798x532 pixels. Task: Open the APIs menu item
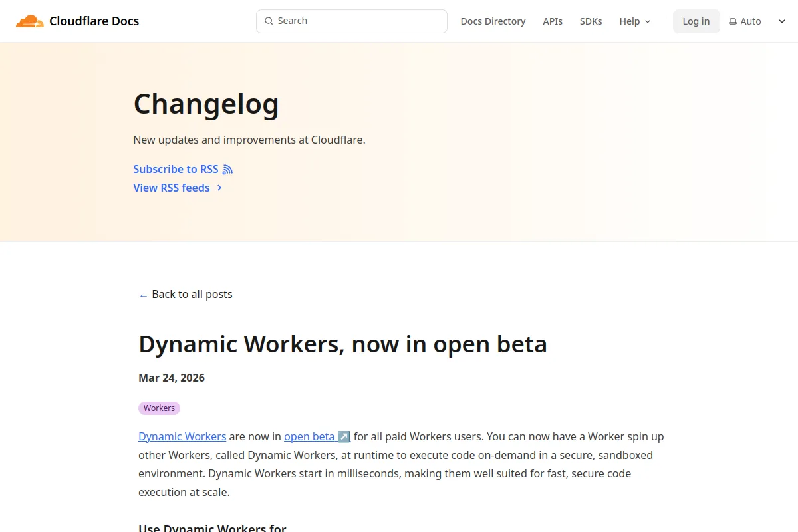pyautogui.click(x=553, y=21)
